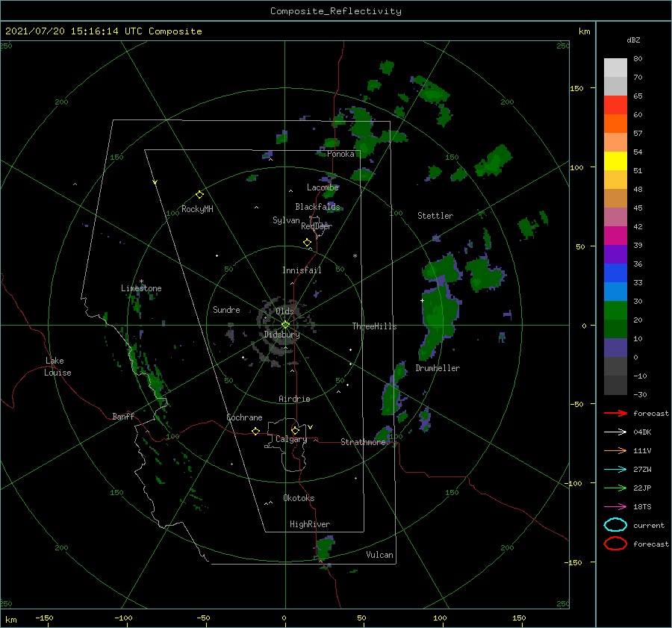
Task: Choose the 39–42 dBZ magenta swatch
Action: tap(615, 235)
